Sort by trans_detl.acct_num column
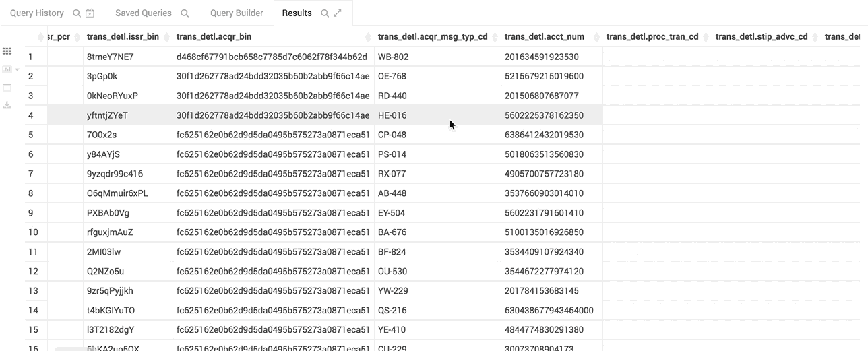 click(x=544, y=37)
